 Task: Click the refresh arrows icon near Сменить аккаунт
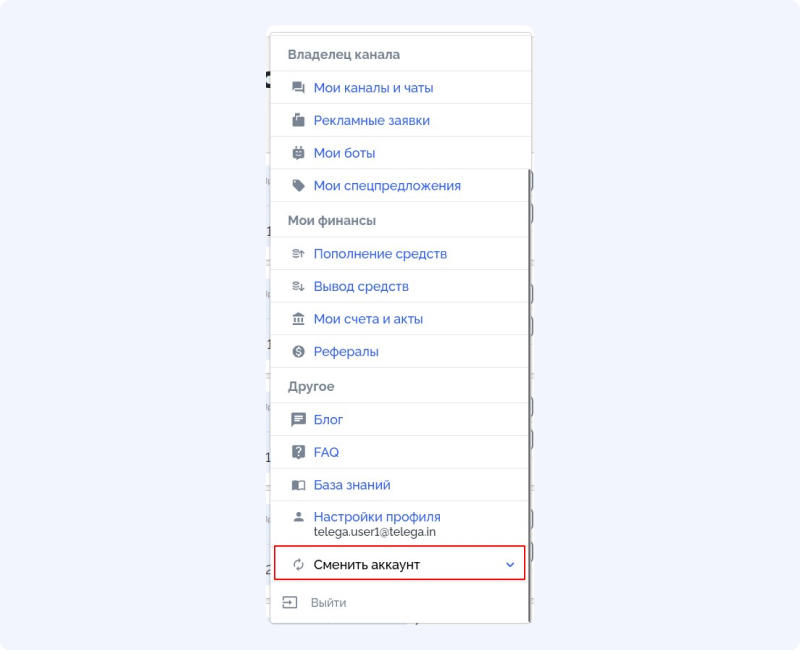coord(298,565)
